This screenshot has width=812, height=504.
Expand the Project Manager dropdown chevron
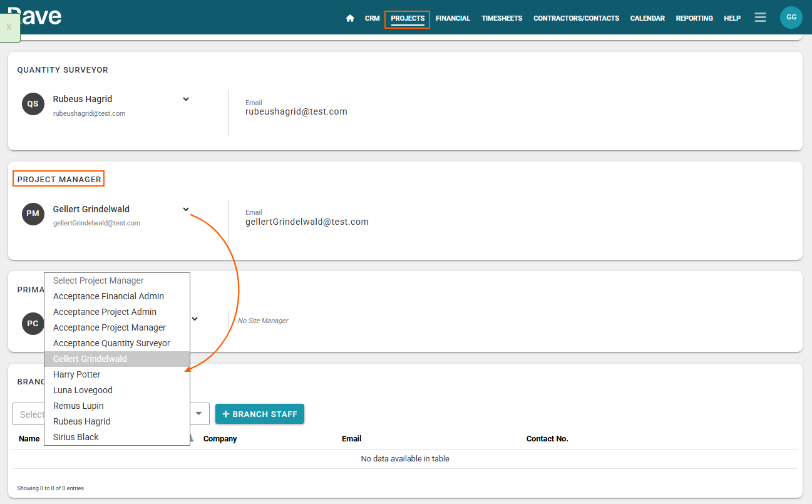(x=186, y=209)
